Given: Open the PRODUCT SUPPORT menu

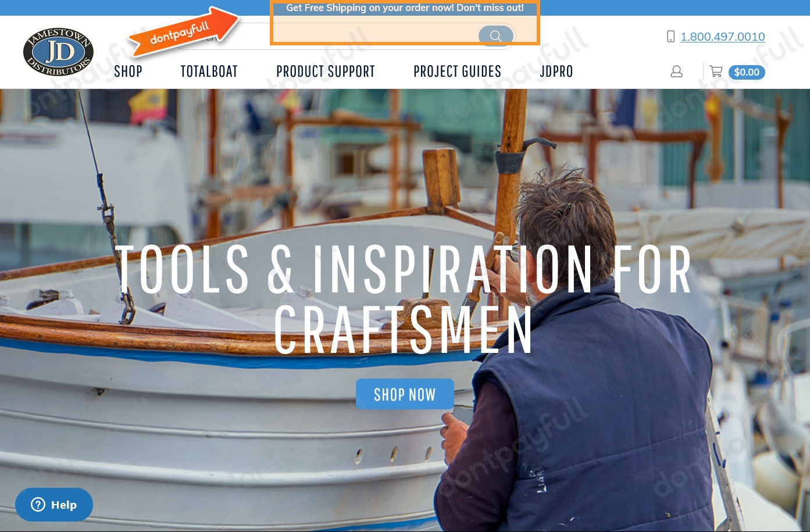Looking at the screenshot, I should pos(326,72).
